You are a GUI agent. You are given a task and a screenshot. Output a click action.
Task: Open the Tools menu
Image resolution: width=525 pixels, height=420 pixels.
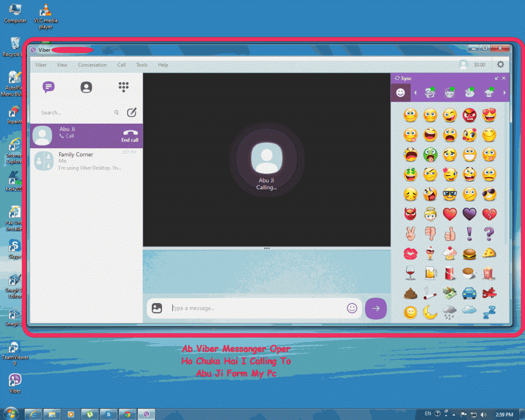coord(142,65)
